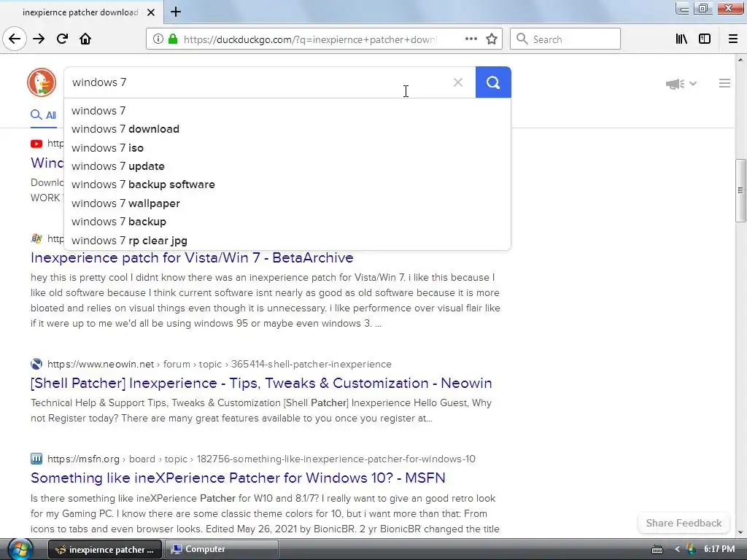
Task: Choose suggestion "windows 7"
Action: pyautogui.click(x=287, y=111)
